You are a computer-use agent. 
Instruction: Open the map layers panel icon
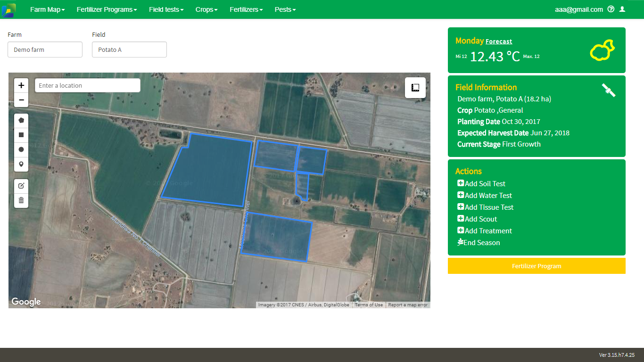pos(415,88)
